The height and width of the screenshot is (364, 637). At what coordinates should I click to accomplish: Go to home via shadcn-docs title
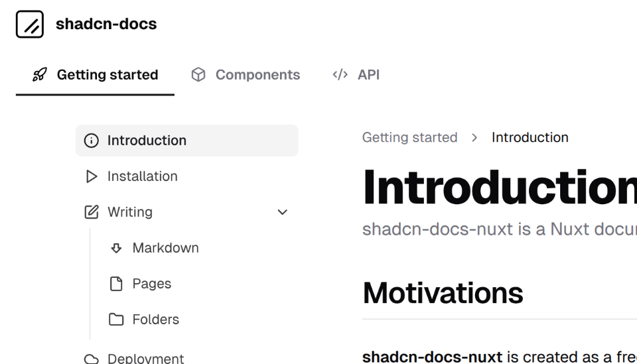click(106, 25)
